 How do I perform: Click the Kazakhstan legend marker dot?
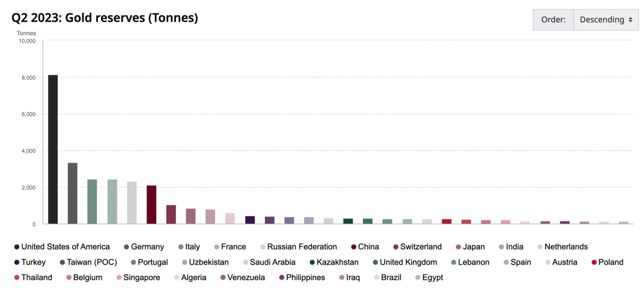point(312,262)
